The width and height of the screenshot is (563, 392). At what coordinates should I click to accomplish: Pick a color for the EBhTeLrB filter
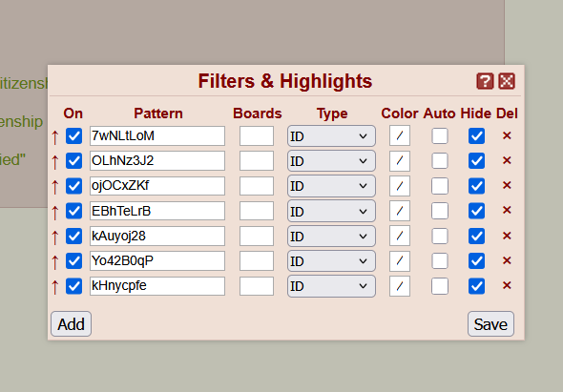tap(400, 211)
